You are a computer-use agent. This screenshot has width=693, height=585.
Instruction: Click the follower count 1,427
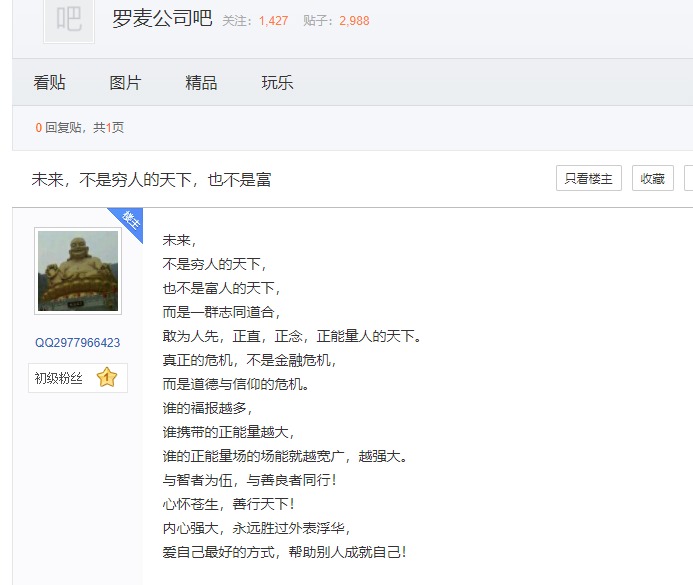pos(274,21)
